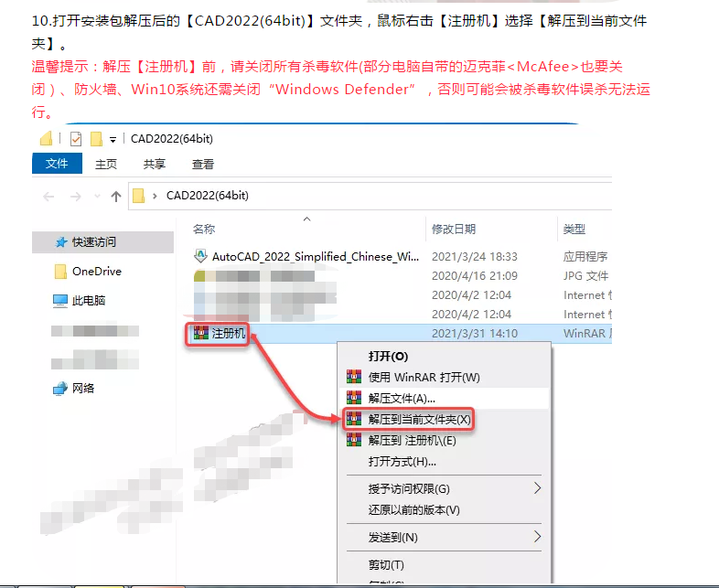The image size is (719, 588).
Task: Select 此电脑 in navigation pane
Action: [89, 301]
